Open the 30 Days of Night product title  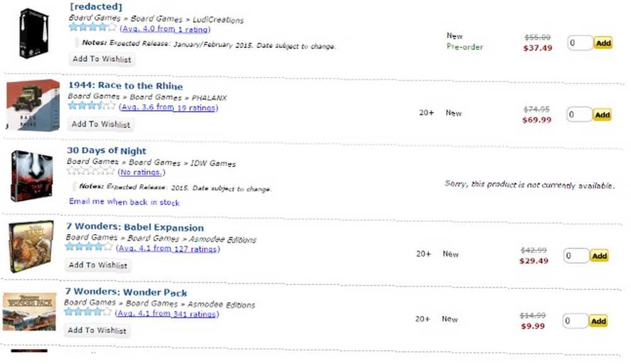coord(107,150)
